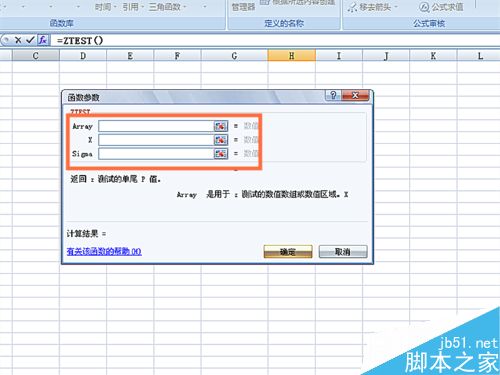Open the 三角函数 dropdown
This screenshot has height=375, width=500.
click(x=167, y=7)
